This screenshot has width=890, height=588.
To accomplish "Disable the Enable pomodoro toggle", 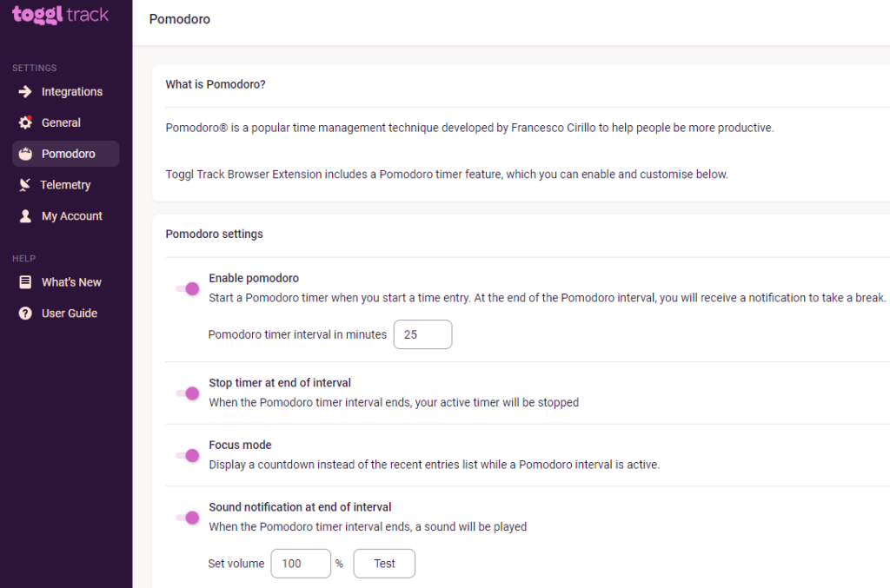I will point(188,288).
